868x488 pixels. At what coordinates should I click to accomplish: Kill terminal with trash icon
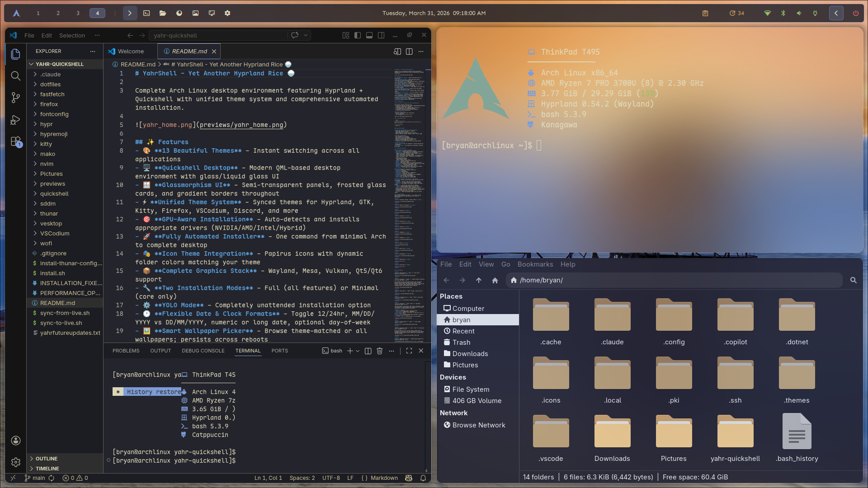pos(380,351)
